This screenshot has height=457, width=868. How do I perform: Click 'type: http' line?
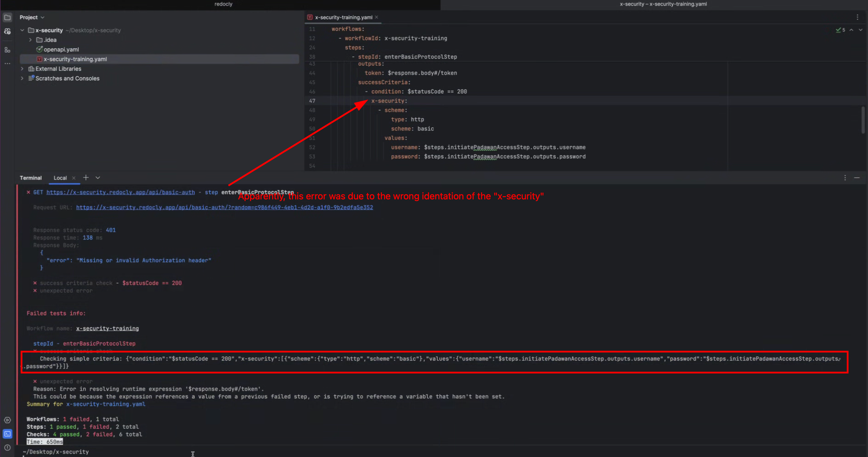(x=407, y=119)
